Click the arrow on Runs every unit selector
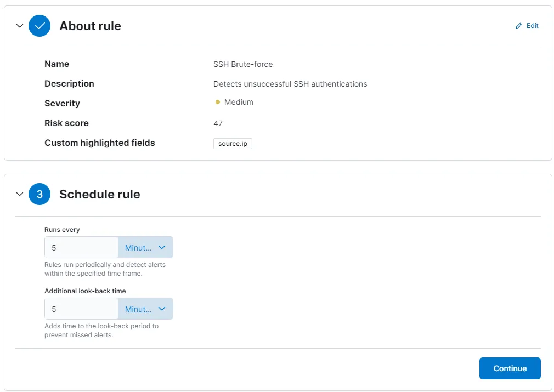 [x=162, y=248]
